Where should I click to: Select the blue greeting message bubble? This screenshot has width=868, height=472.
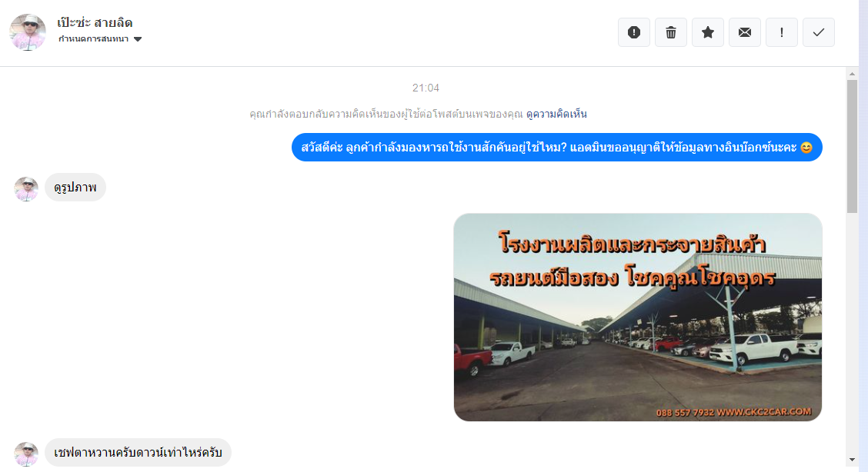click(557, 147)
